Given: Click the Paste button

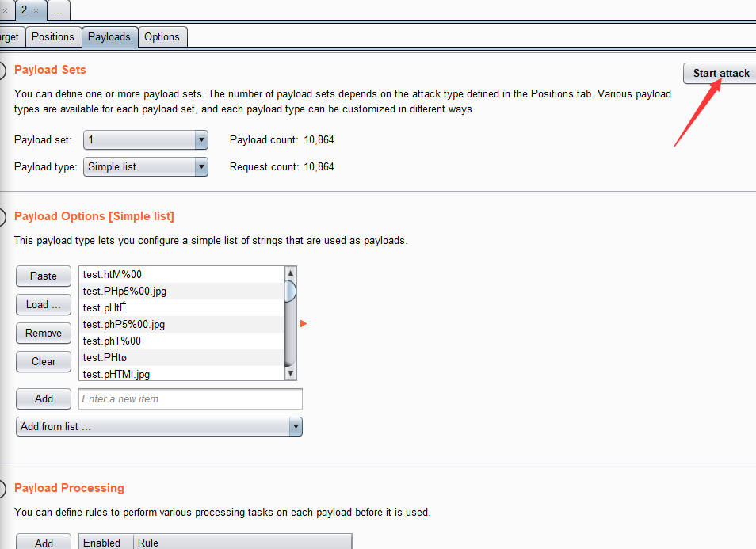Looking at the screenshot, I should (44, 276).
